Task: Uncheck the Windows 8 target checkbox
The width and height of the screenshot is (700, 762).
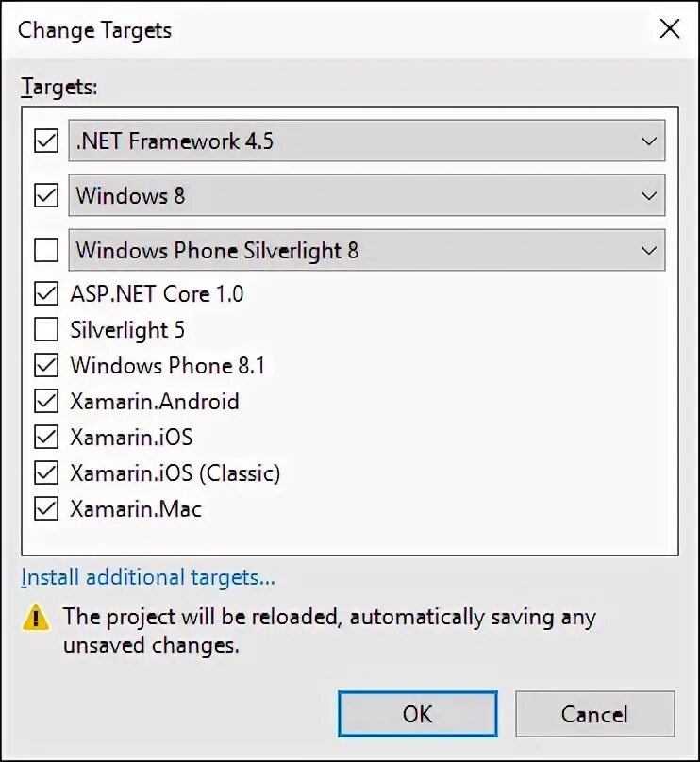Action: click(45, 196)
